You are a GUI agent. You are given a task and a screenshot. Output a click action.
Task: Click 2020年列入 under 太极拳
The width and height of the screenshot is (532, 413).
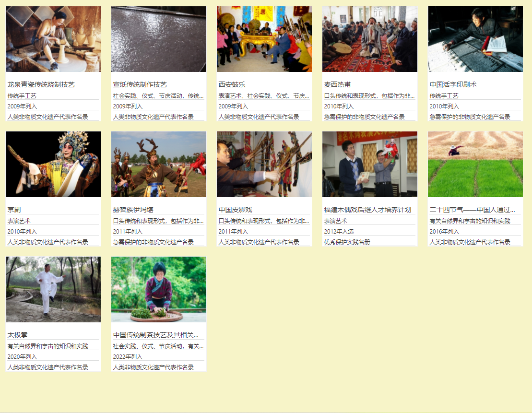coord(23,357)
